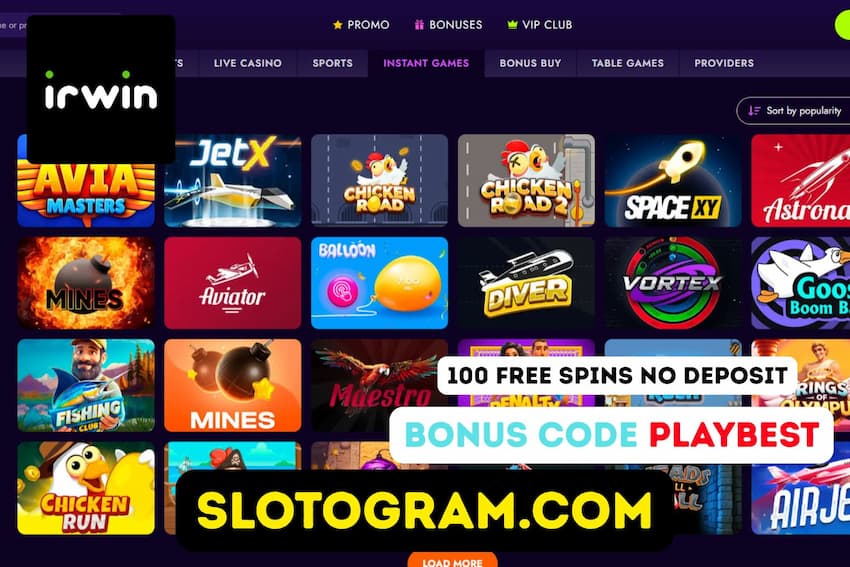
Task: Open the Bonus Buy tab
Action: [x=530, y=63]
